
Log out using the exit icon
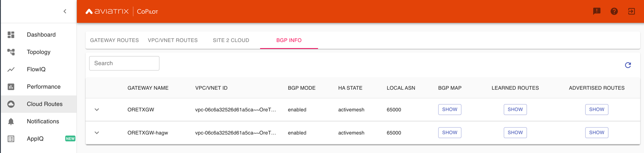tap(631, 11)
